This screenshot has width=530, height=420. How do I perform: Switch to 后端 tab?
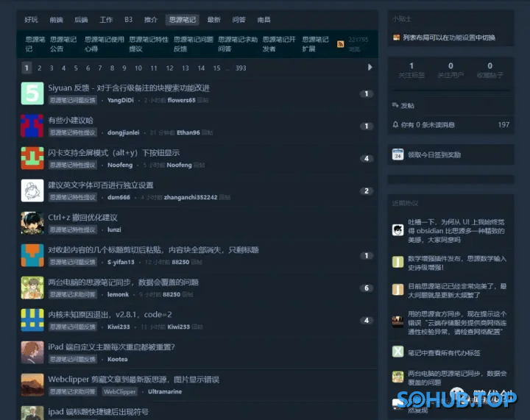81,20
